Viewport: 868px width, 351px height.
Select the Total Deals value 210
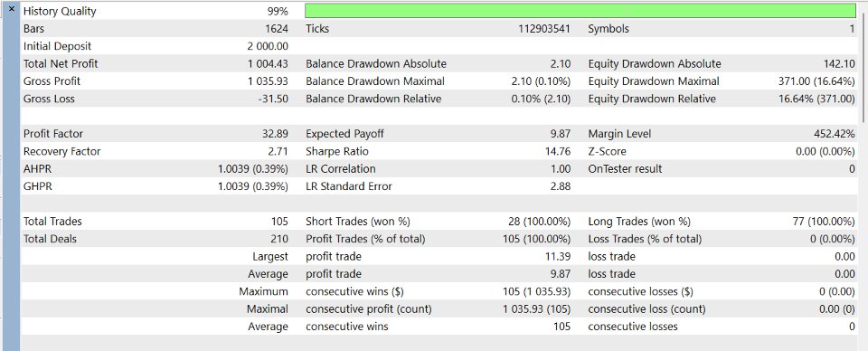tap(279, 239)
